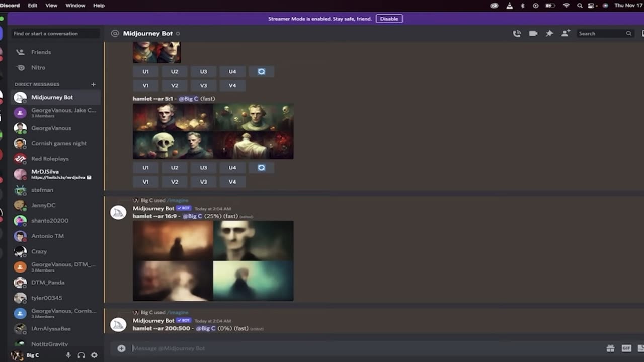
Task: Create variation V1 under hamlet --ar 5:1
Action: pos(145,182)
